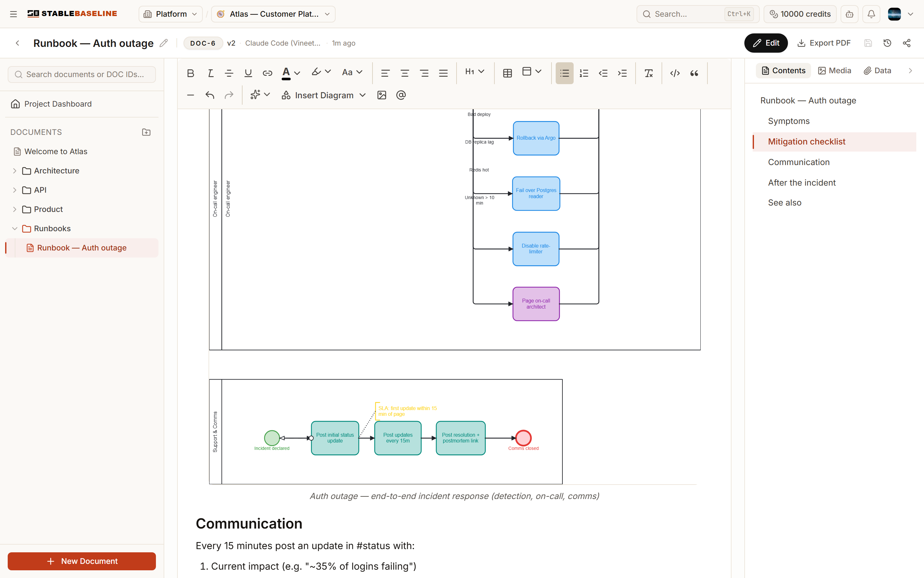The image size is (924, 578).
Task: Open user profile menu
Action: [x=901, y=14]
